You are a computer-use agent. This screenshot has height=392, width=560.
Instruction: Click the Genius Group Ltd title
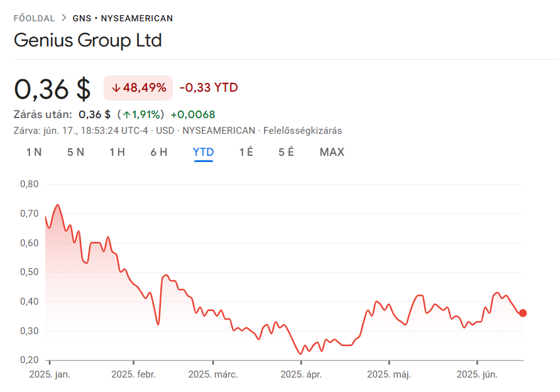(x=88, y=40)
